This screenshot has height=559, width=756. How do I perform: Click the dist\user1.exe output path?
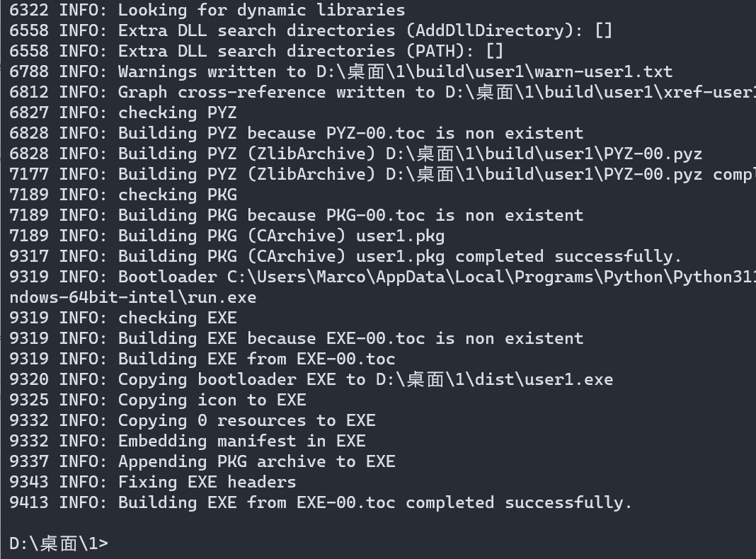tap(494, 379)
